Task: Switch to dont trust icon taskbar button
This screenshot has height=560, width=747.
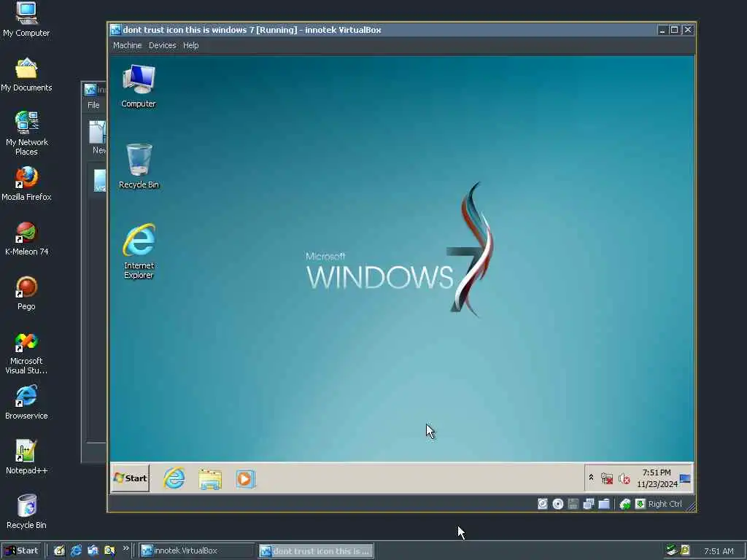Action: tap(317, 551)
